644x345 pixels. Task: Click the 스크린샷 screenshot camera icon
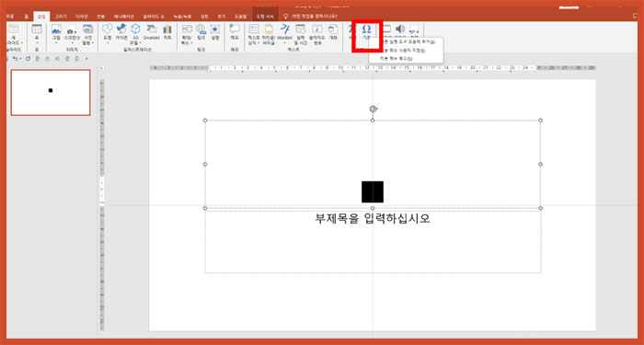click(x=72, y=29)
